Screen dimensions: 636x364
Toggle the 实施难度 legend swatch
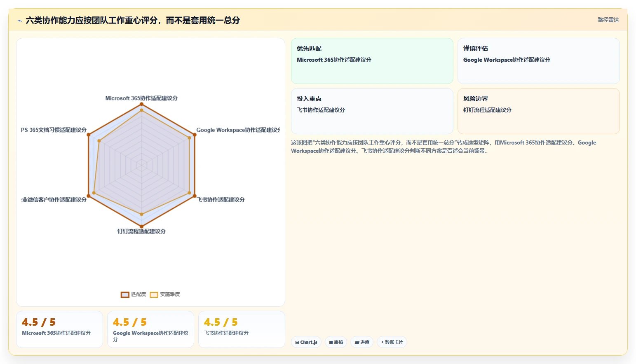pos(154,294)
